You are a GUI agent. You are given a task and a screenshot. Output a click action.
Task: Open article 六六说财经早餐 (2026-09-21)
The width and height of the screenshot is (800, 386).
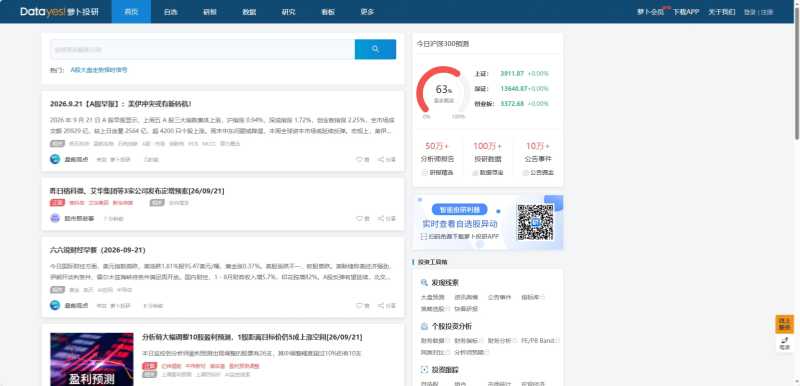click(x=97, y=250)
